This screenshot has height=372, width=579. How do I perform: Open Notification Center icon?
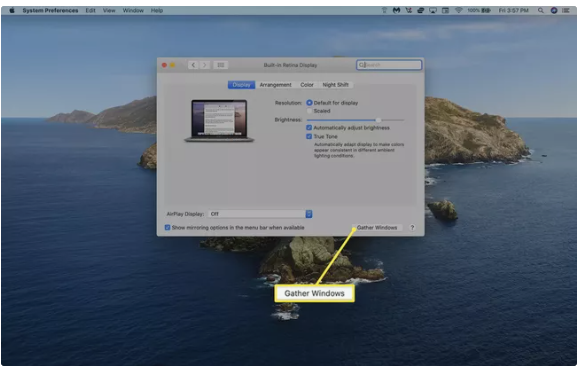pos(566,10)
